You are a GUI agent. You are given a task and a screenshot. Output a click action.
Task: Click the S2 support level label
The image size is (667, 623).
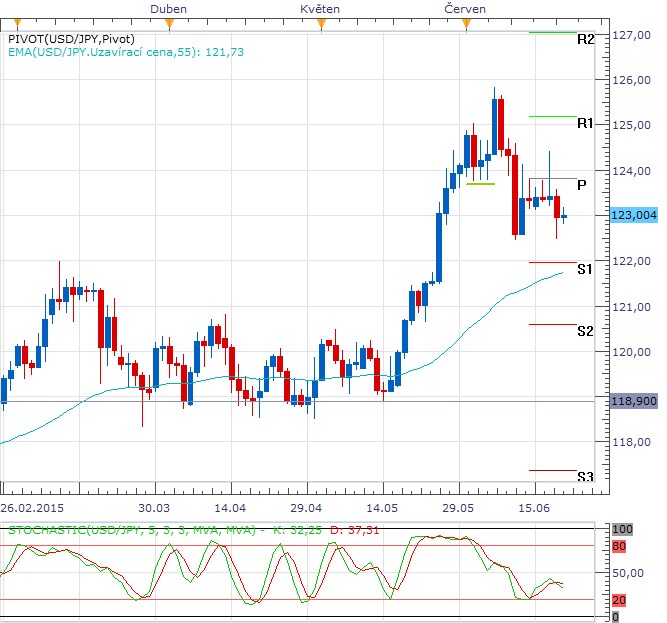point(585,331)
